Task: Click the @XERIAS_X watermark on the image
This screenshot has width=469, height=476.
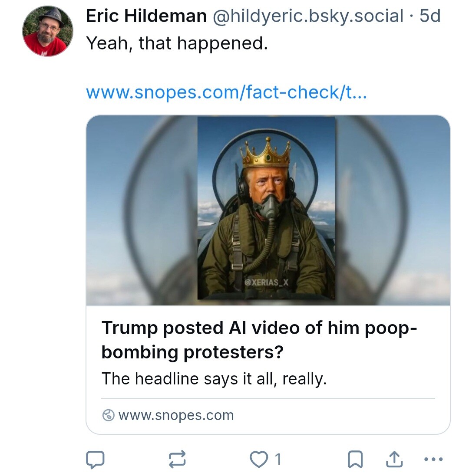Action: tap(267, 283)
